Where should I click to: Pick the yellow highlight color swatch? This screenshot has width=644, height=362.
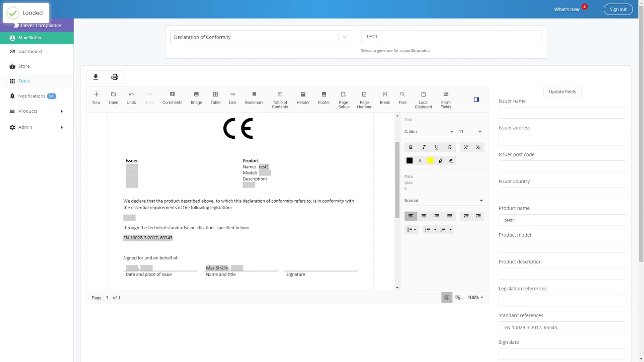(430, 161)
